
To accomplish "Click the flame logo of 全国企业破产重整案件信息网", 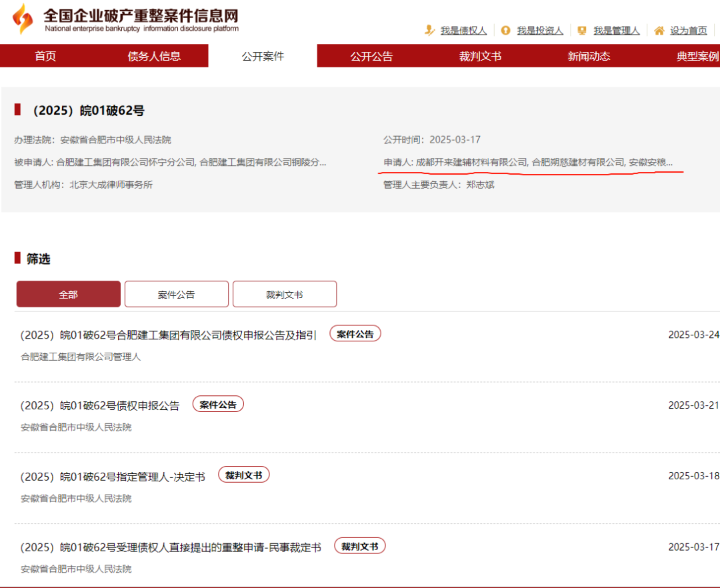I will [x=21, y=17].
